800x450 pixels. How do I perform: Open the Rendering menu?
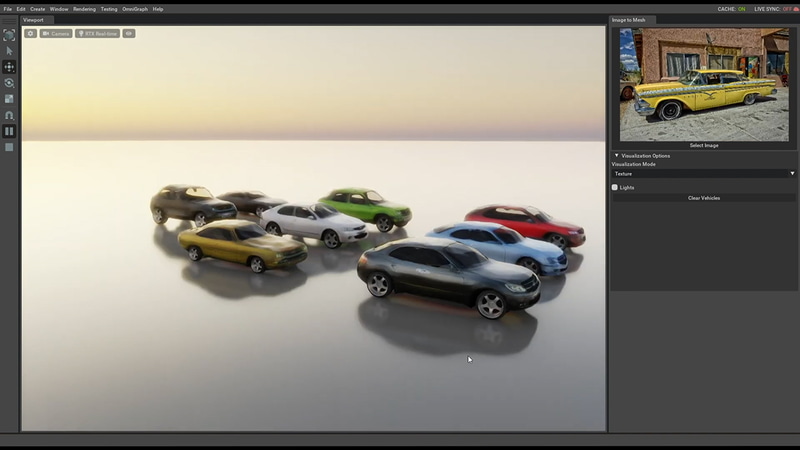pyautogui.click(x=84, y=9)
